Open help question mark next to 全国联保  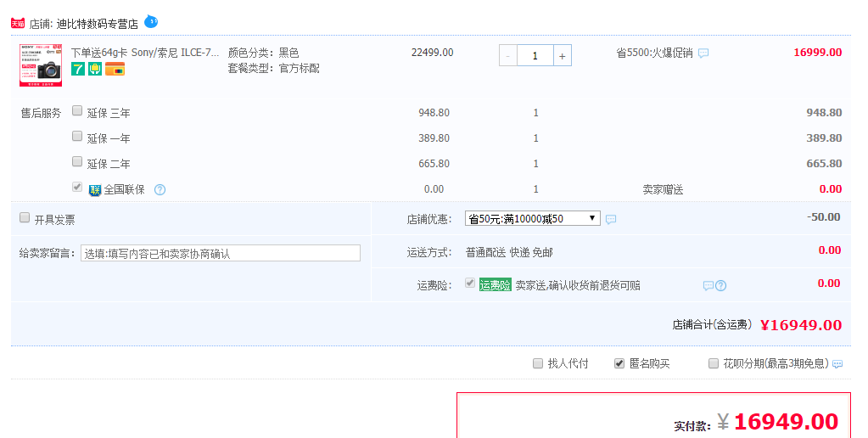click(160, 190)
